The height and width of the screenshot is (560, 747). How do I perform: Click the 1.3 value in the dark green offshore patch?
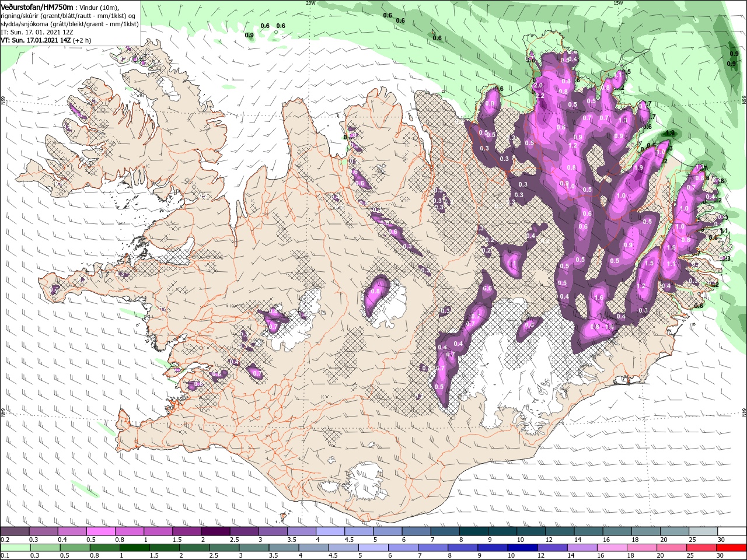click(x=670, y=133)
